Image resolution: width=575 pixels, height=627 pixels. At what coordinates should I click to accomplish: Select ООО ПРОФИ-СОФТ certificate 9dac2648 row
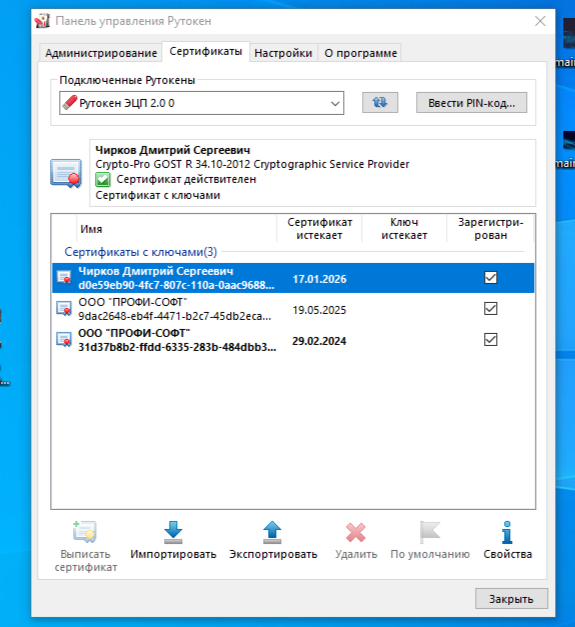[293, 309]
